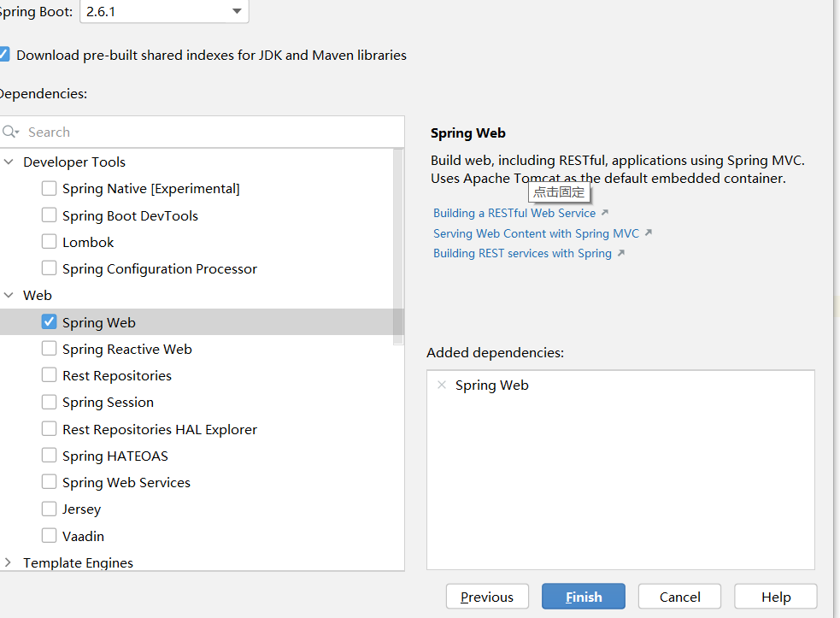Check Spring Boot DevTools
This screenshot has width=840, height=618.
tap(50, 215)
